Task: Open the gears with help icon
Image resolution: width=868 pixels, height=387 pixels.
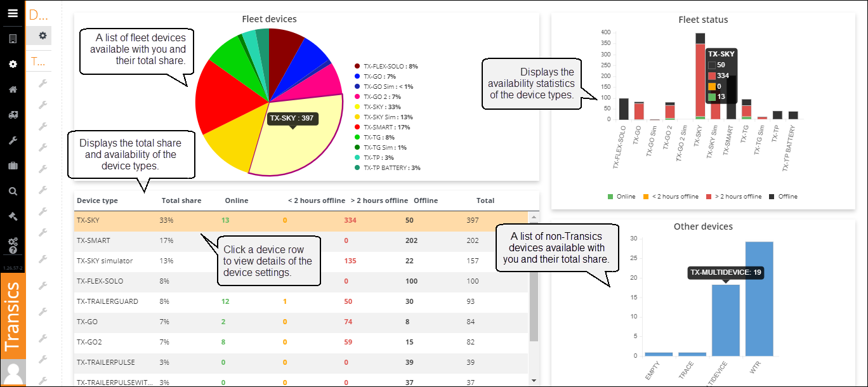Action: click(13, 245)
